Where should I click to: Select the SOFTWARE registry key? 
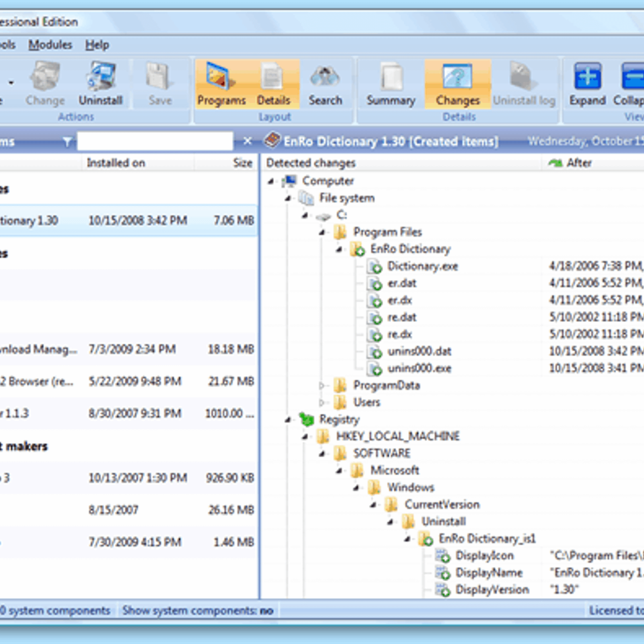382,454
